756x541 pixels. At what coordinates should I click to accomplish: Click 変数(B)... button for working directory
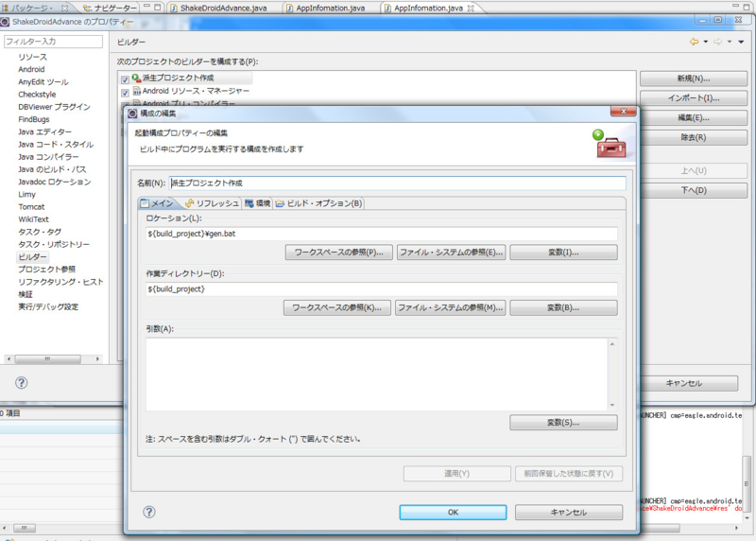pos(563,308)
